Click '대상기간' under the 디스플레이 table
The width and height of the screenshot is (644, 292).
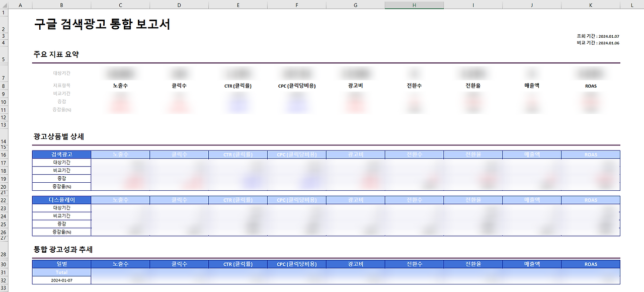click(61, 208)
